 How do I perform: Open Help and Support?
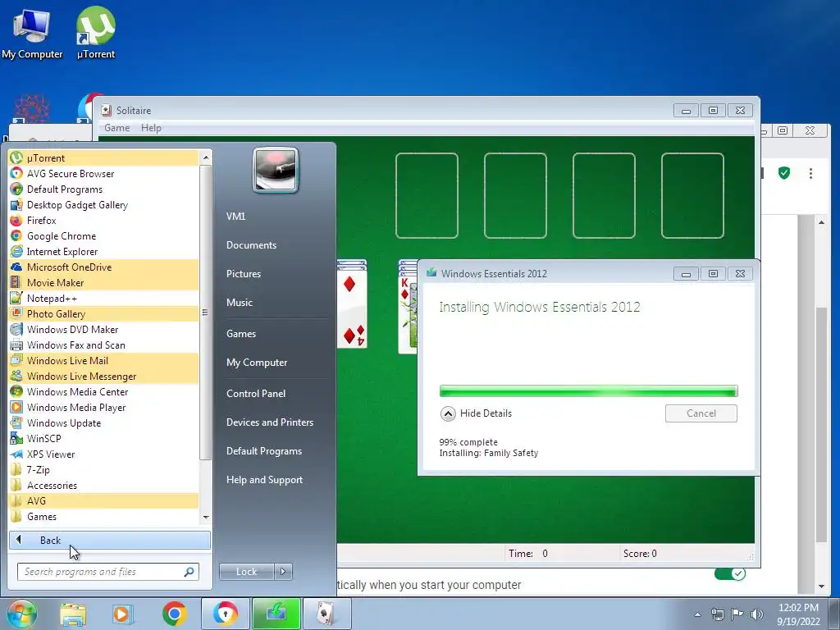265,480
